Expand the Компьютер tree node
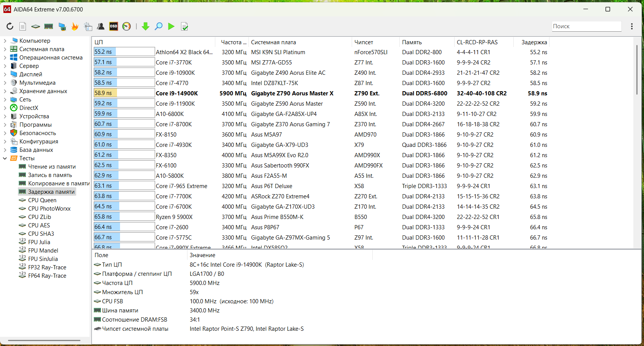 [x=5, y=41]
